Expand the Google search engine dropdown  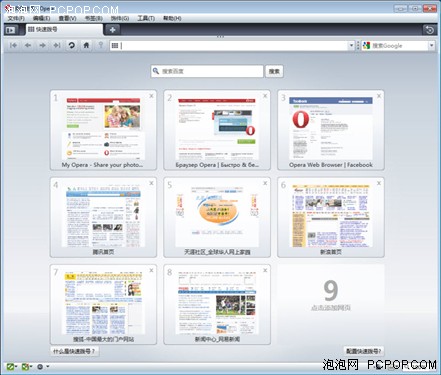pyautogui.click(x=431, y=46)
